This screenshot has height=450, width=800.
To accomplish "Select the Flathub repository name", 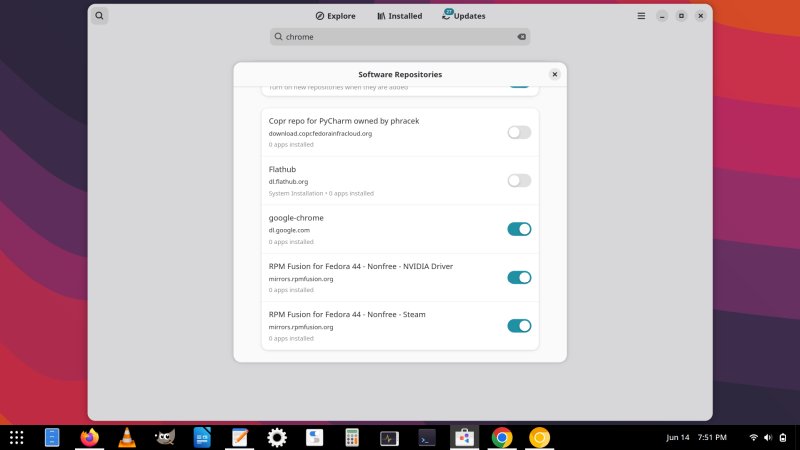I will [x=282, y=169].
